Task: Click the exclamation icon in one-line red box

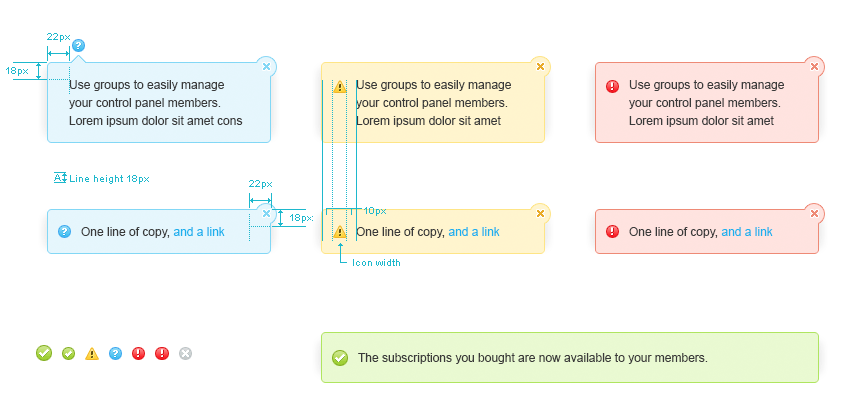Action: point(613,232)
